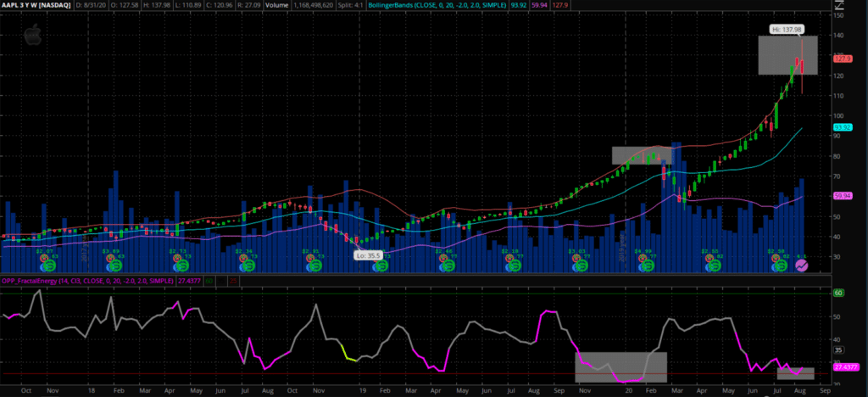Click the dividend icon beneath the $3.89 label
Viewport: 868px width, 397px height.
[x=117, y=266]
